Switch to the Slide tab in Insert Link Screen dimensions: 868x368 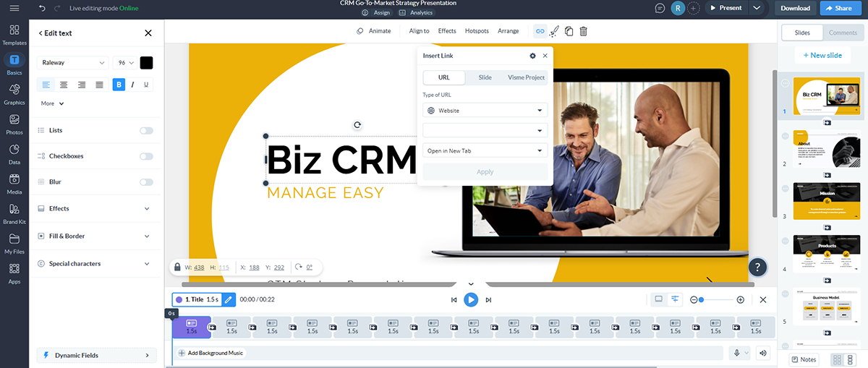pyautogui.click(x=485, y=77)
